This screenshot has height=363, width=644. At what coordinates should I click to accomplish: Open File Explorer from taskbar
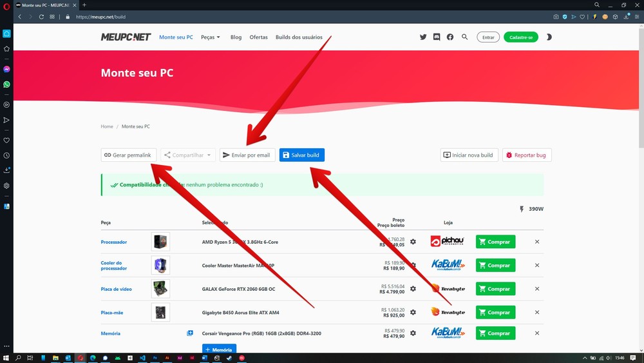click(55, 358)
